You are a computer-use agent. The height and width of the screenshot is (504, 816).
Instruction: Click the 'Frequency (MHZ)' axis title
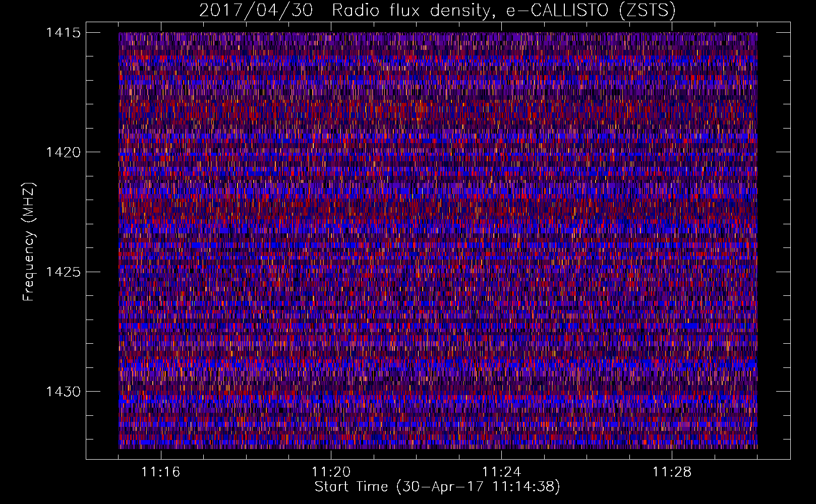click(x=29, y=241)
